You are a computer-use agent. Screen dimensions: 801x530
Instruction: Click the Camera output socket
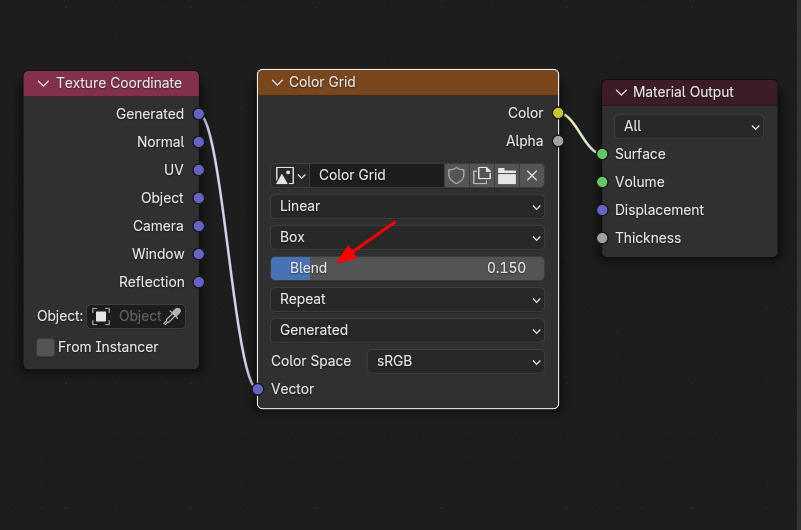pyautogui.click(x=199, y=226)
